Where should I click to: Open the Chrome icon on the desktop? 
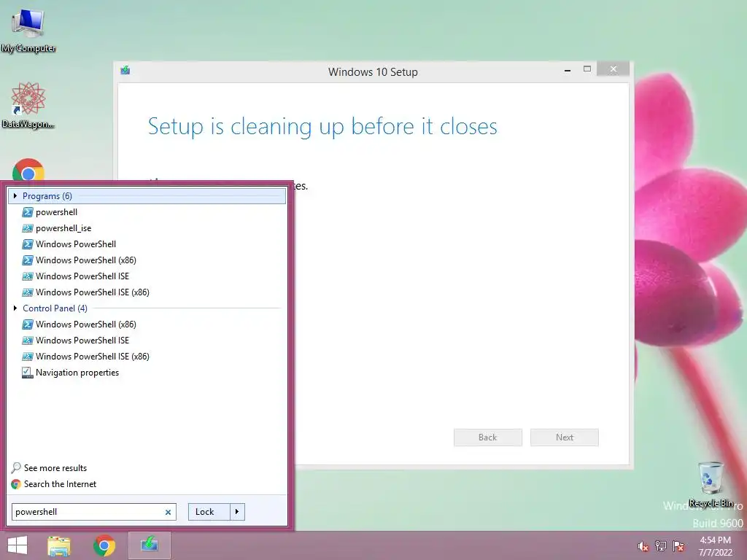28,170
